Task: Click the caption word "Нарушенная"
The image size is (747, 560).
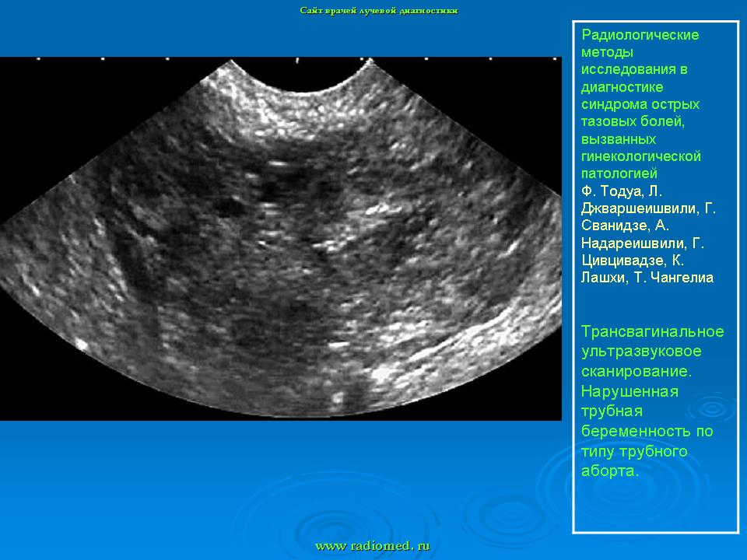Action: coord(630,391)
